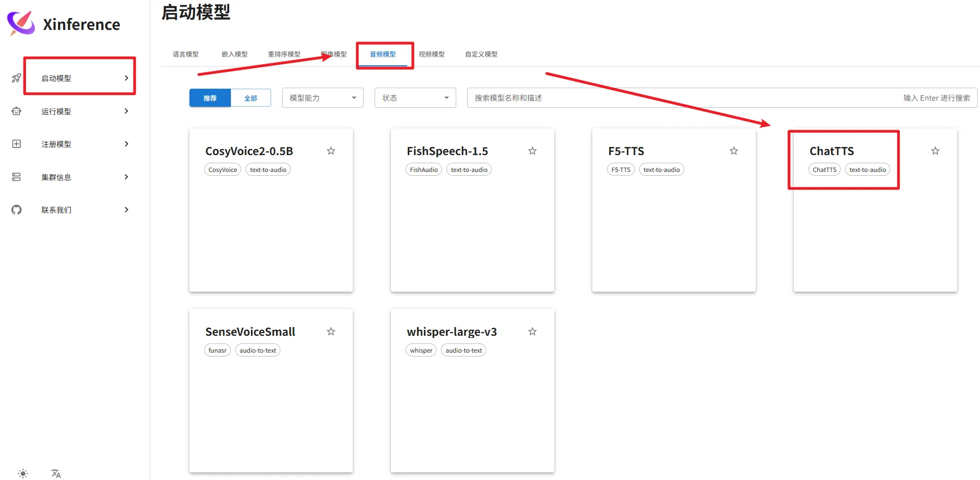Favorite the ChatTTS model star

point(935,151)
